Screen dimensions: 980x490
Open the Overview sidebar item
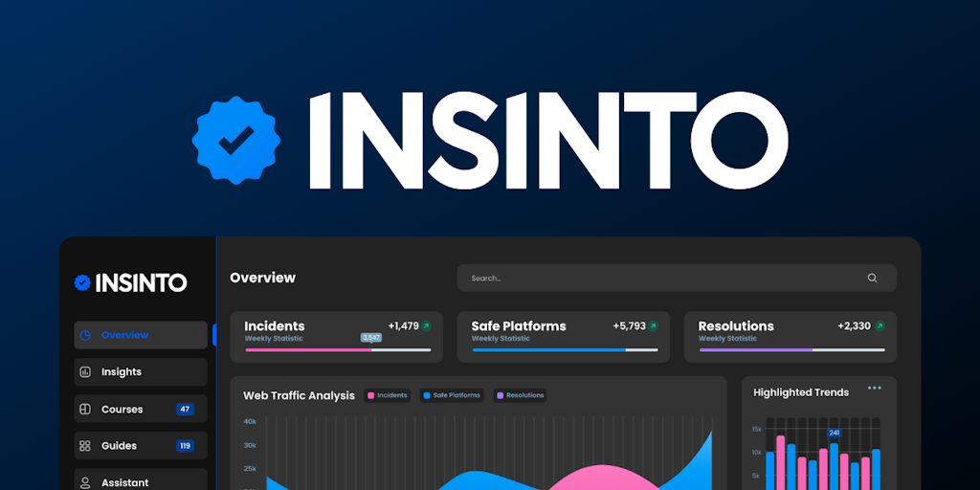pos(141,335)
